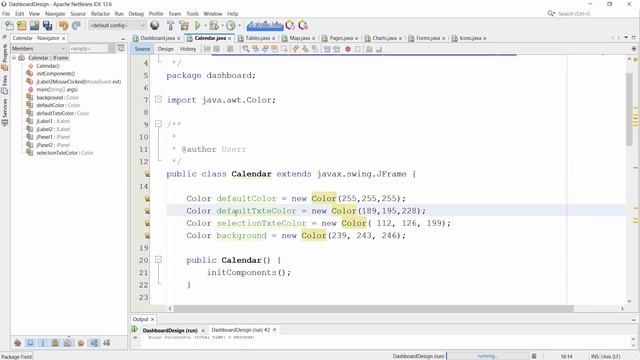640x360 pixels.
Task: Toggle fourth navigator filter button (lock)
Action: 55,343
